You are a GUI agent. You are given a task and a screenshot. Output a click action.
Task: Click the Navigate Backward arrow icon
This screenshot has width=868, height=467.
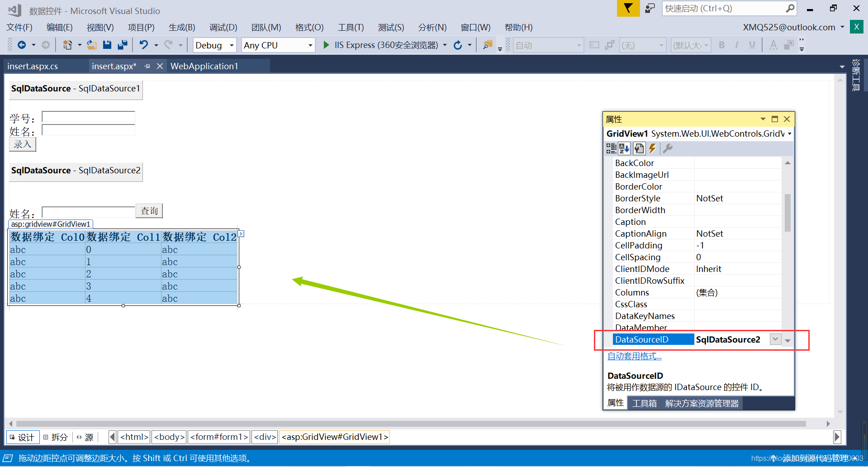click(21, 45)
